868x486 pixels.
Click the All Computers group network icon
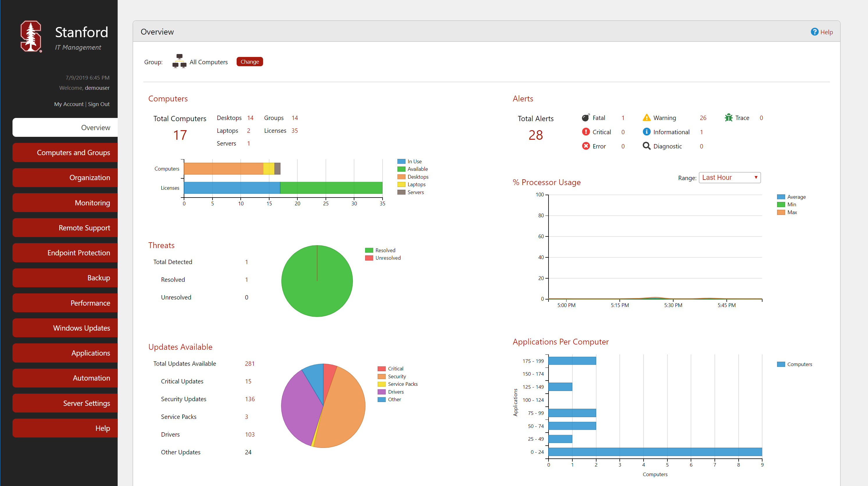[179, 61]
